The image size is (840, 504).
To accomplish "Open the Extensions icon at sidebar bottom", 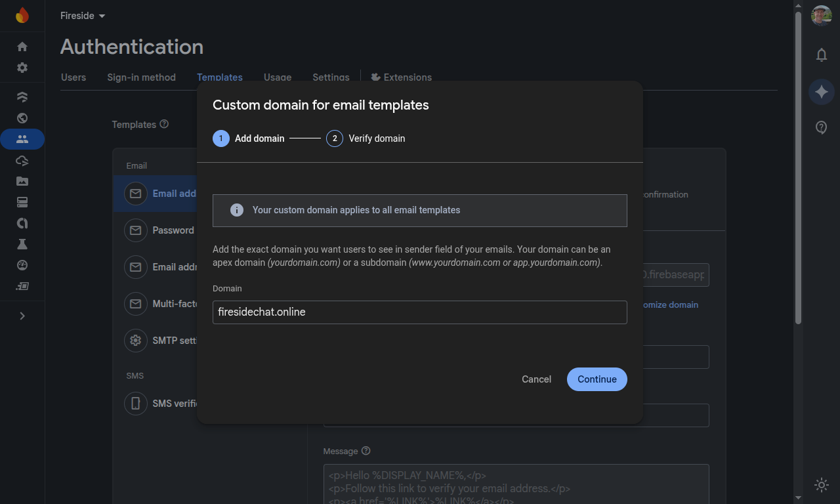I will click(22, 286).
